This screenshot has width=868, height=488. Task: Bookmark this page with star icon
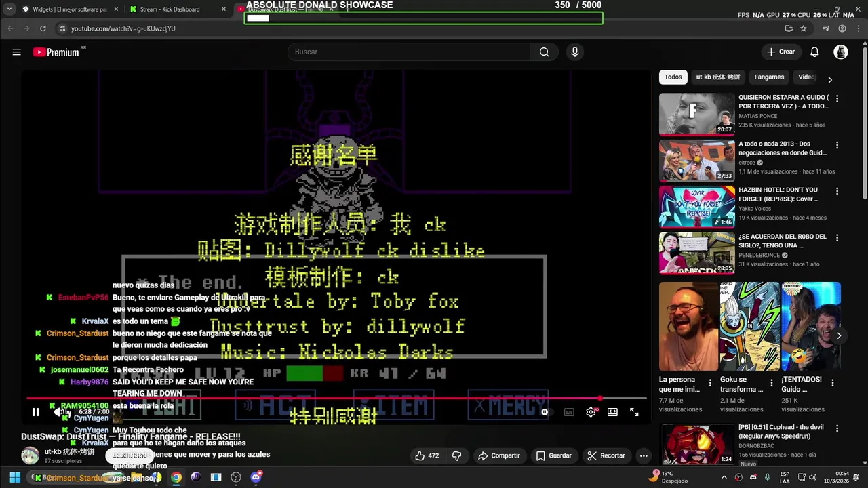tap(804, 28)
